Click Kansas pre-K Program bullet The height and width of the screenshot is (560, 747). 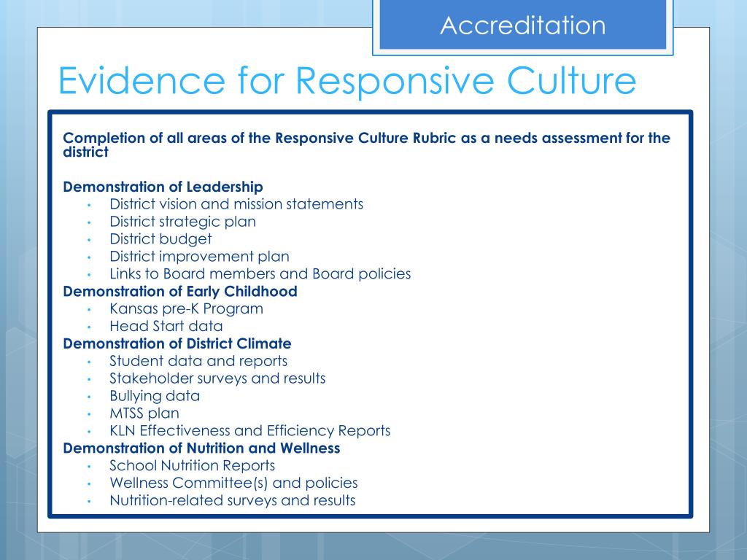click(x=186, y=309)
